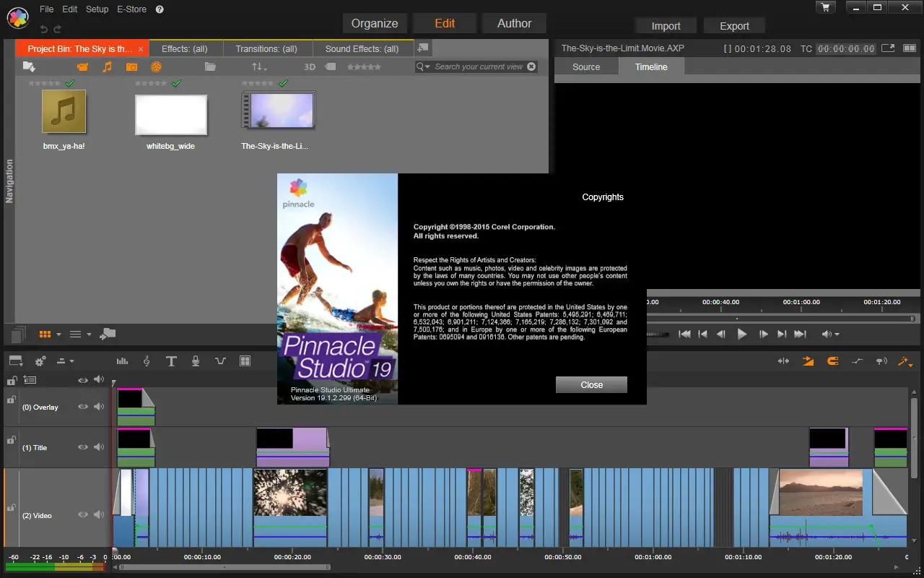Play the timeline preview

point(741,334)
